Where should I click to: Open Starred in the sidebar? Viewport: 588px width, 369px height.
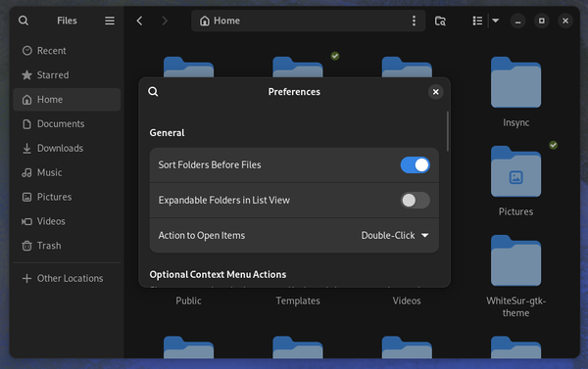67,75
